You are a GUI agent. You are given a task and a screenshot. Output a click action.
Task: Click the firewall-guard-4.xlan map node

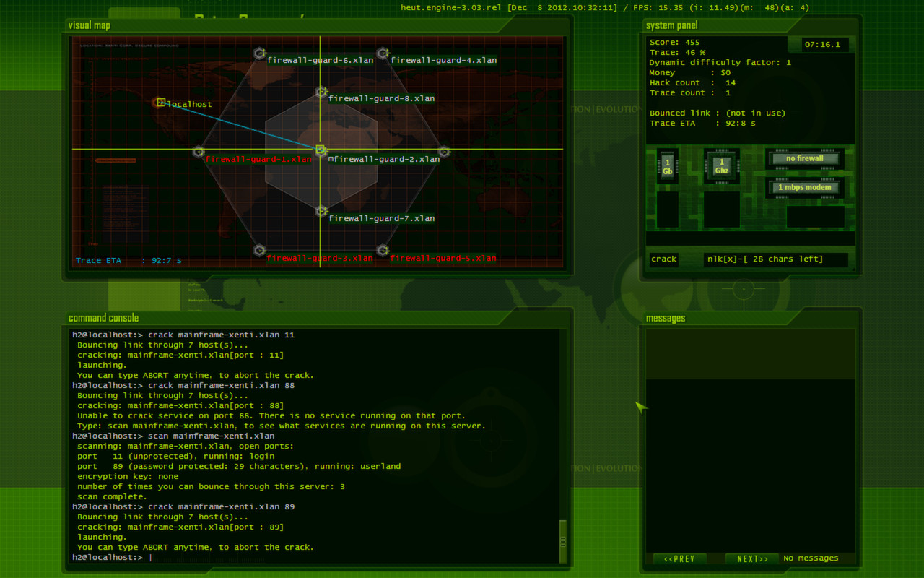383,52
